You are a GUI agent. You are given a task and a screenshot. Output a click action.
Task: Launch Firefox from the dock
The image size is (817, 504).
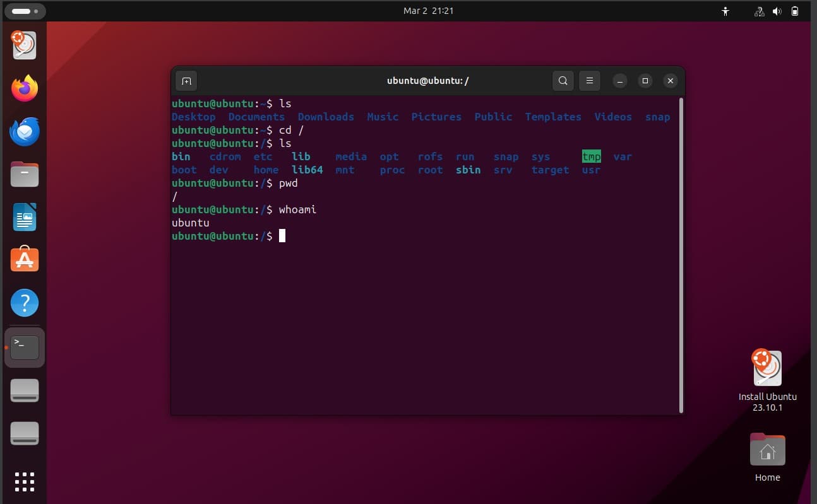[x=25, y=88]
